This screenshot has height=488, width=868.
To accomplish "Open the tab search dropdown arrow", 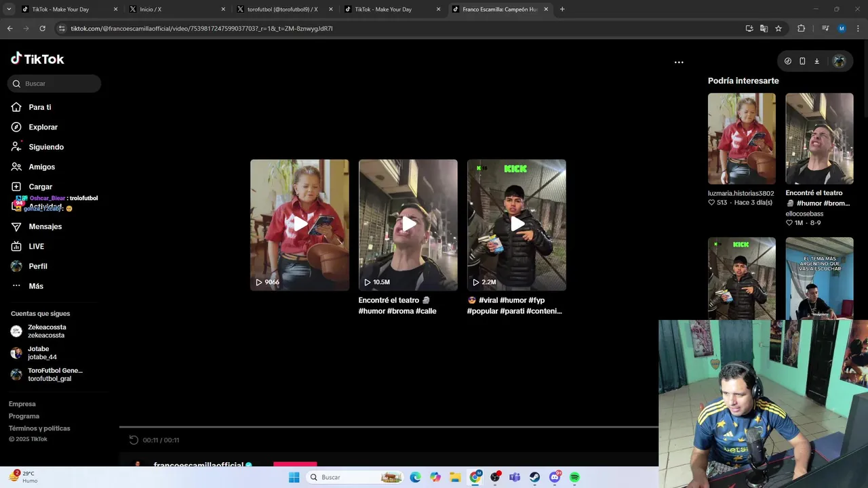I will pos(8,9).
